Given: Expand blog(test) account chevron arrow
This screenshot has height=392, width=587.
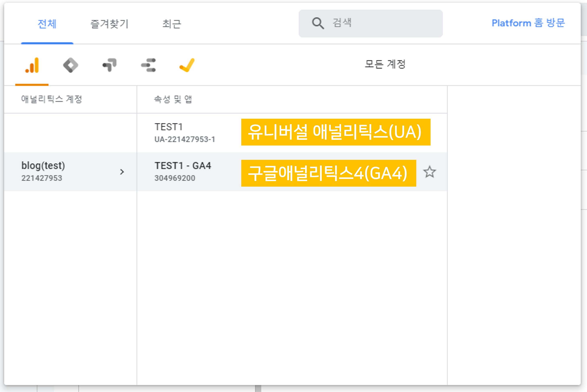Looking at the screenshot, I should [122, 172].
